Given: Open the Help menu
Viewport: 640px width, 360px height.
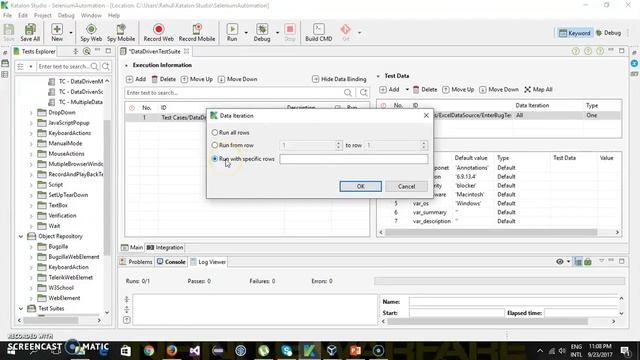Looking at the screenshot, I should click(114, 15).
